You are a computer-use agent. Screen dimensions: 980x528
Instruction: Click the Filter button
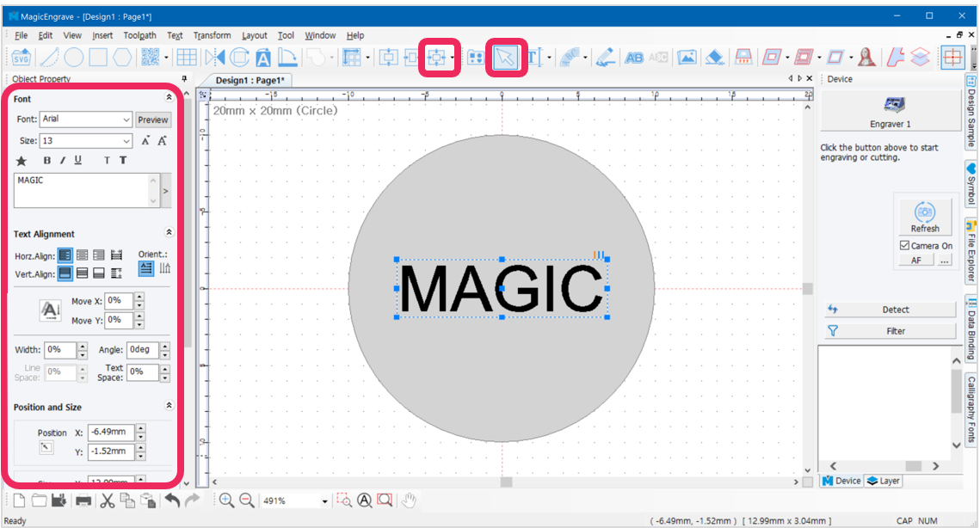tap(890, 330)
